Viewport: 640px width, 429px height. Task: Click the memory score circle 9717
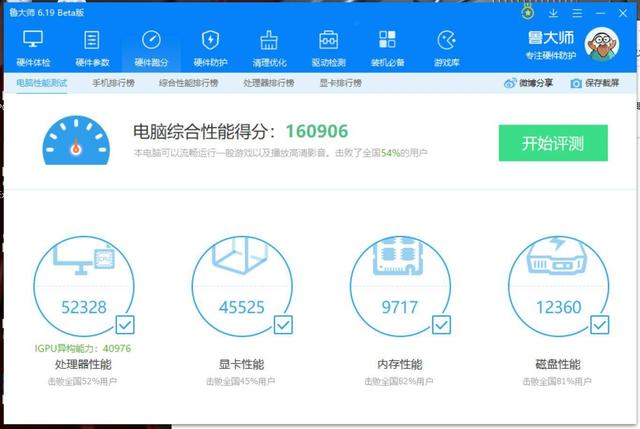tap(400, 286)
